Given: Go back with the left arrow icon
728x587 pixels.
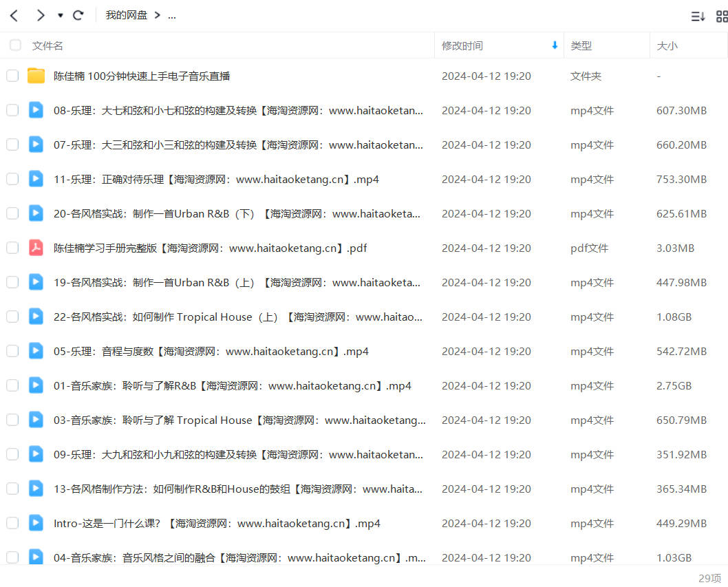Looking at the screenshot, I should pos(14,16).
